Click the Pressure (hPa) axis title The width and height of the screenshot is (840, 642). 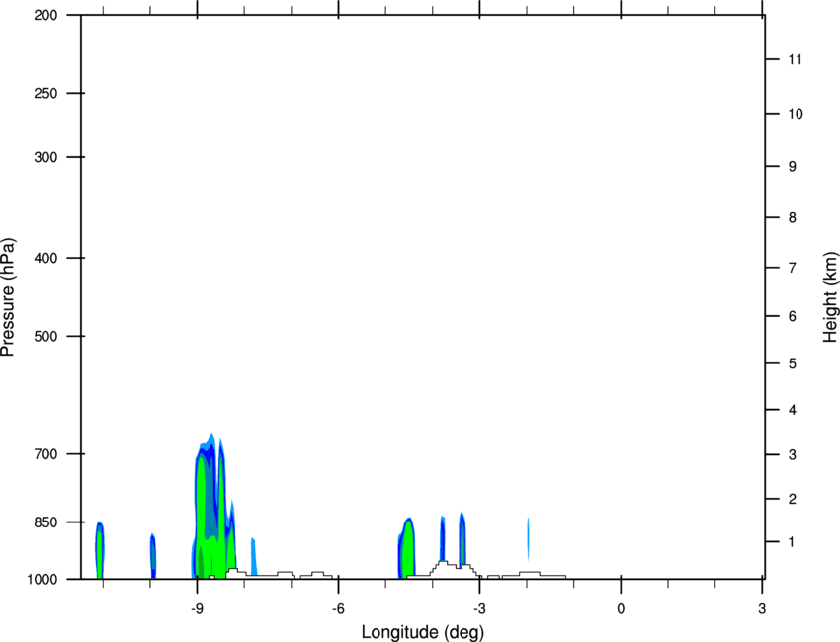(8, 297)
